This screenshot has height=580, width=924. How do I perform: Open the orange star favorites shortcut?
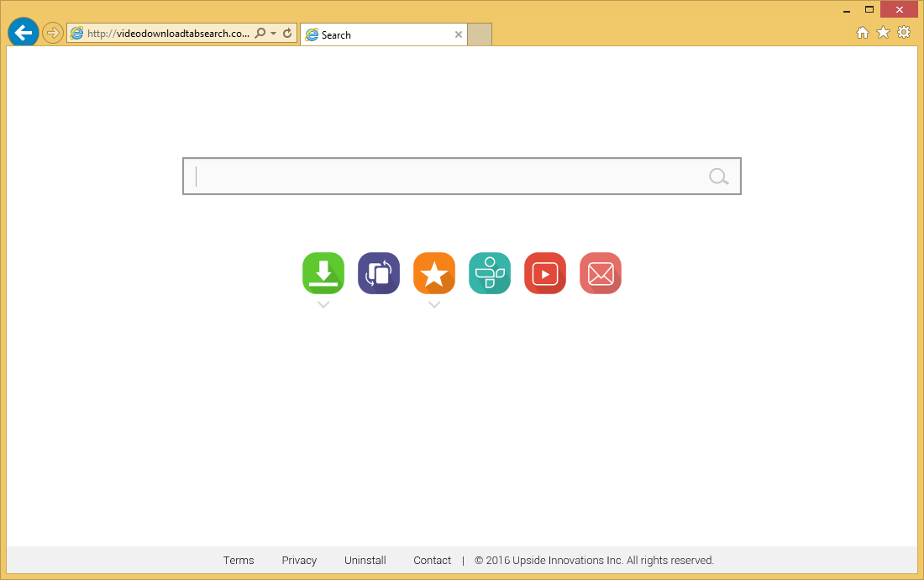pyautogui.click(x=433, y=272)
